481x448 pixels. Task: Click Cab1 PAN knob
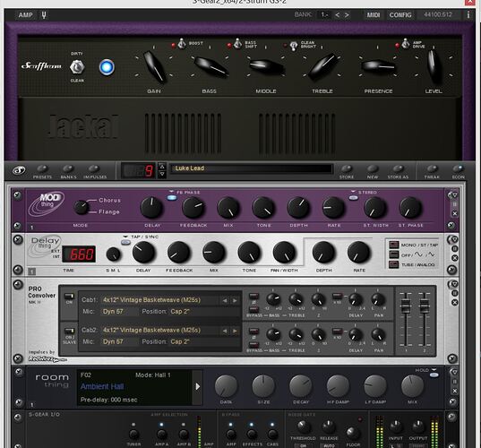pos(378,299)
